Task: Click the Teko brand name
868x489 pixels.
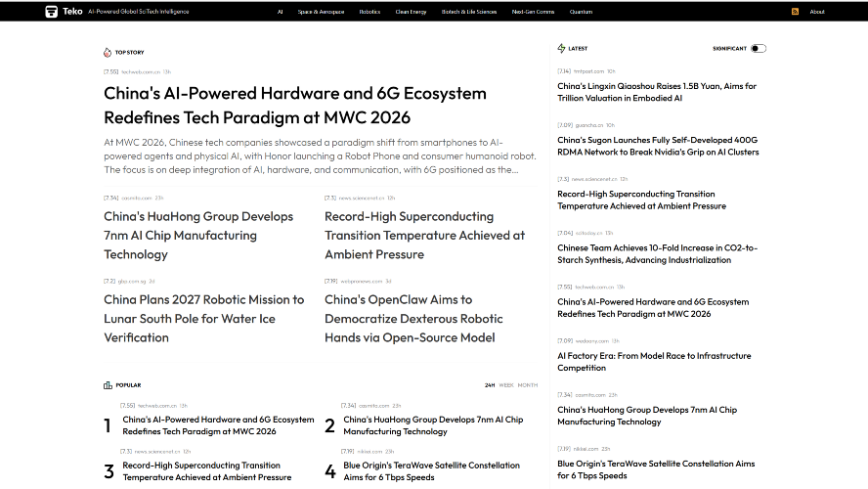Action: point(72,11)
